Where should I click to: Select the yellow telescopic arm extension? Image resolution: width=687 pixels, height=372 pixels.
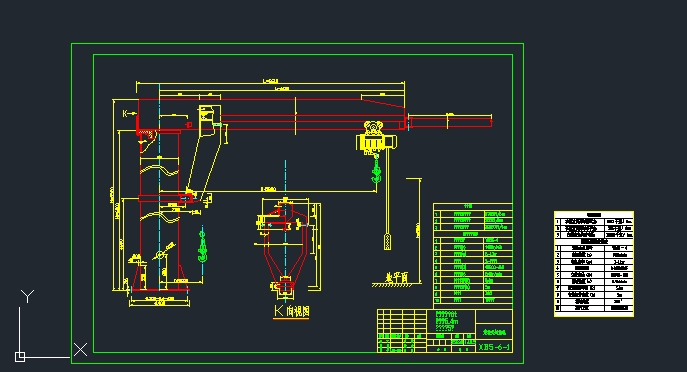450,121
